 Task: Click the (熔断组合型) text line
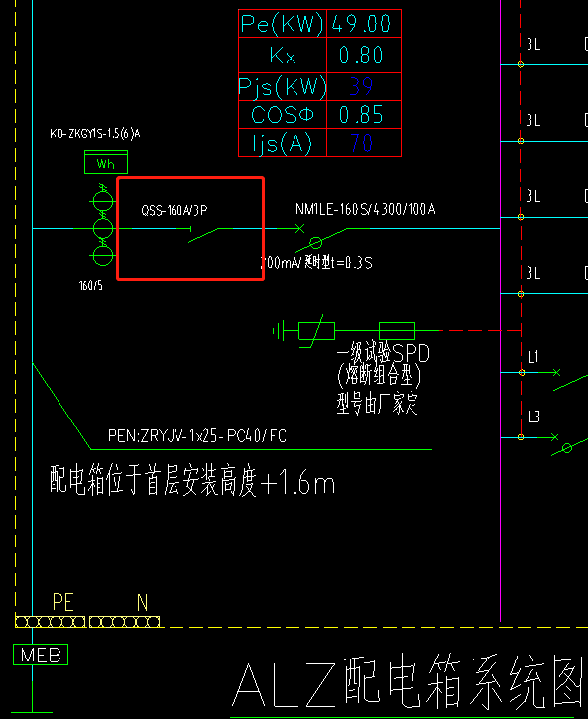[379, 377]
